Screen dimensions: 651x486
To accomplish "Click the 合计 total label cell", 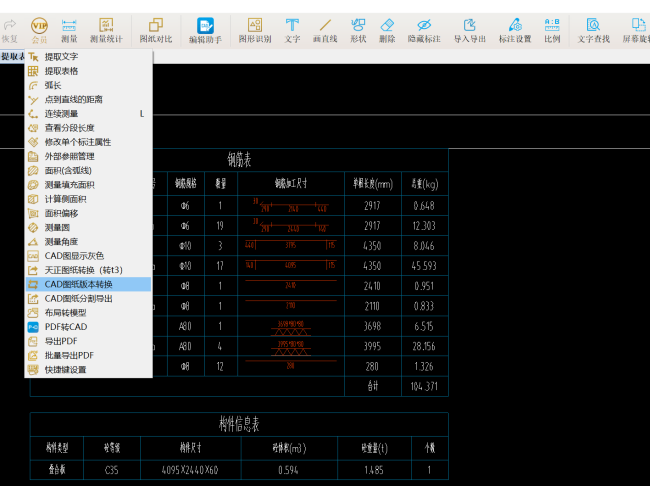I will [373, 386].
